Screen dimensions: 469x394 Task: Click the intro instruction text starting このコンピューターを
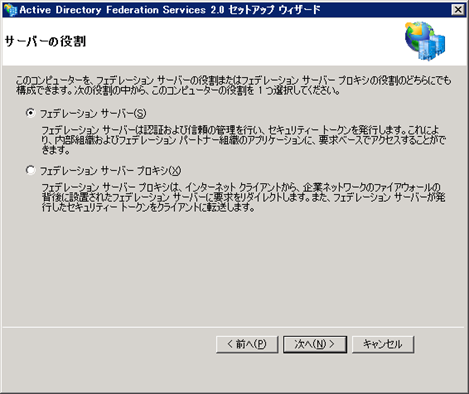click(x=233, y=85)
